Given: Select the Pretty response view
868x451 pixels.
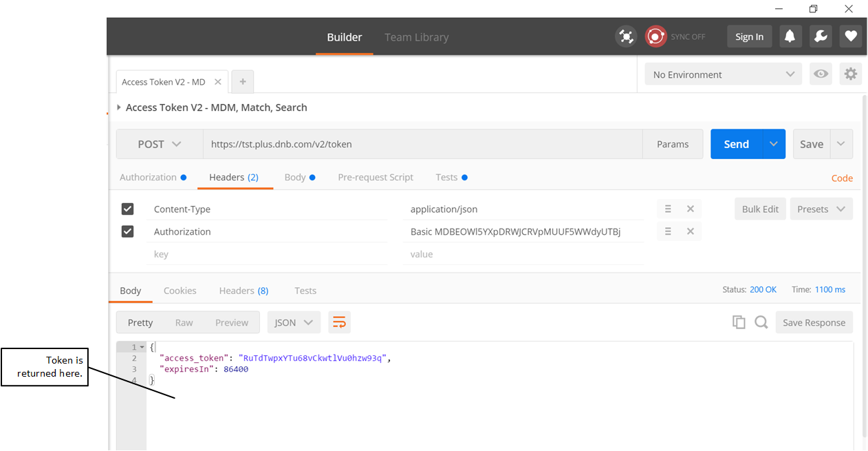Looking at the screenshot, I should pos(140,322).
